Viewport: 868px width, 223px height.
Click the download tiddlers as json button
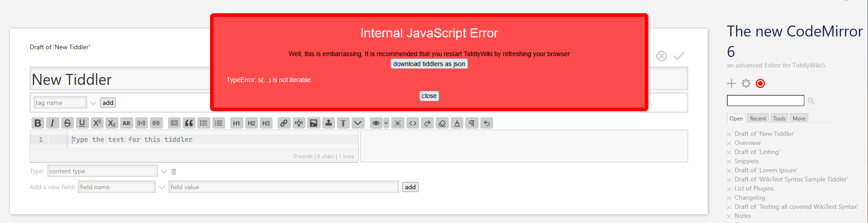(x=429, y=64)
